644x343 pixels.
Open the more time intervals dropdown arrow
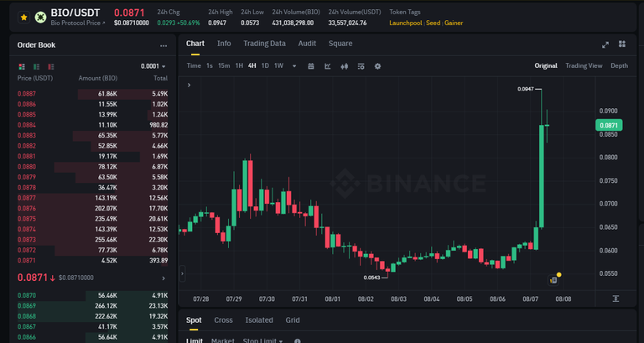point(294,66)
